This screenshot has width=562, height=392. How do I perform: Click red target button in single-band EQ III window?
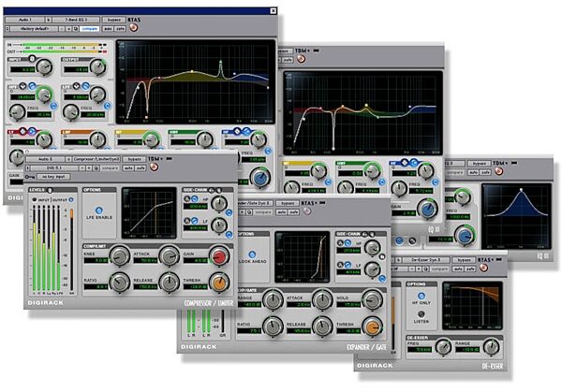[498, 171]
